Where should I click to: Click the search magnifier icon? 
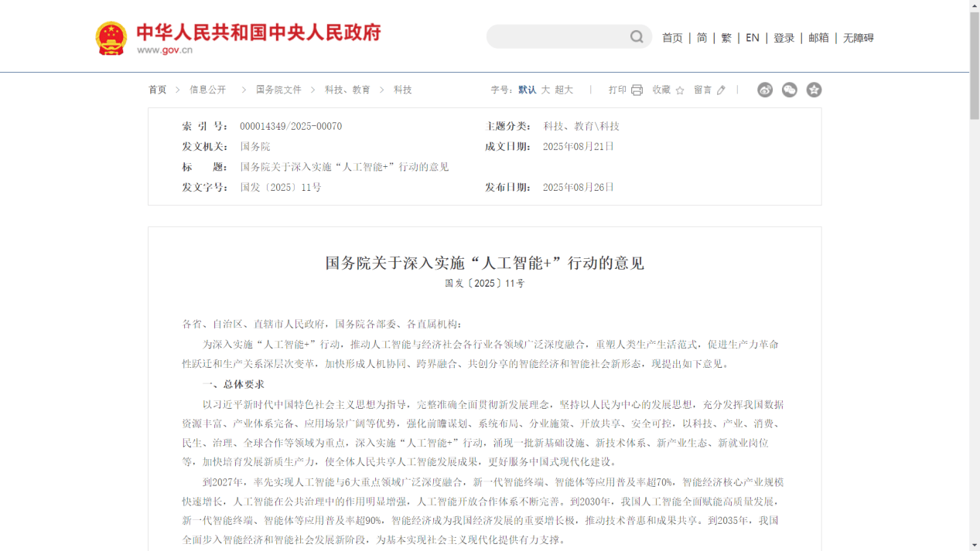click(x=636, y=37)
